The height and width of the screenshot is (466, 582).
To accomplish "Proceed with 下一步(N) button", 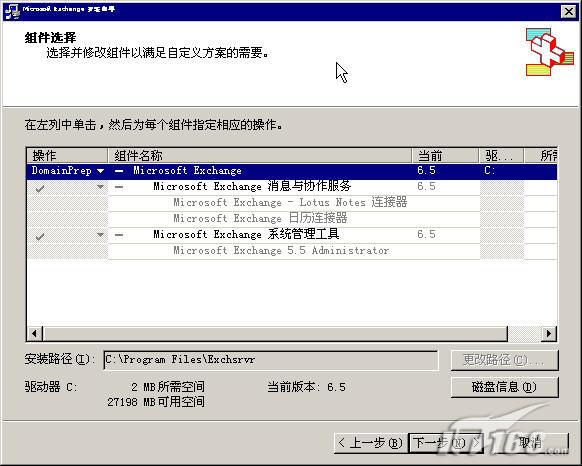I will pos(445,443).
